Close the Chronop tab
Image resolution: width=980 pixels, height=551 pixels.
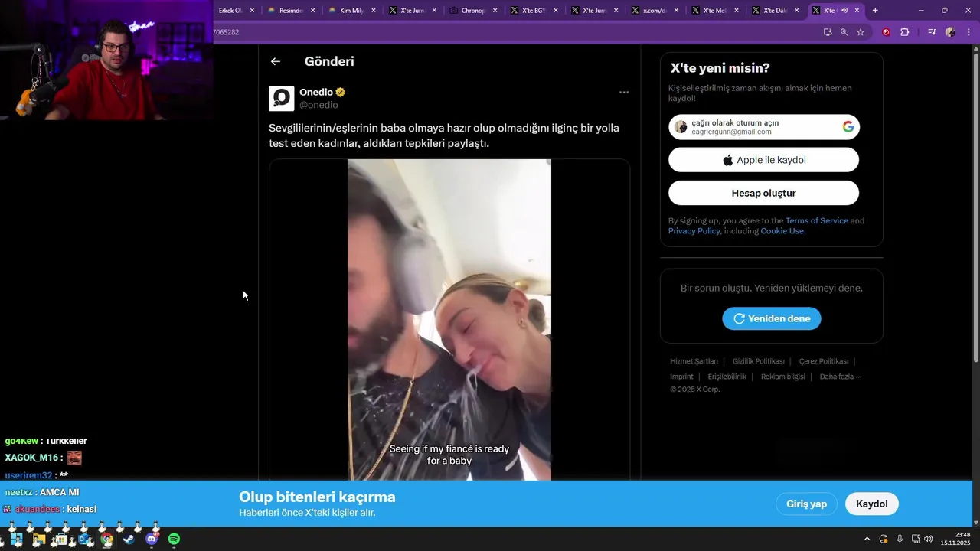[495, 11]
